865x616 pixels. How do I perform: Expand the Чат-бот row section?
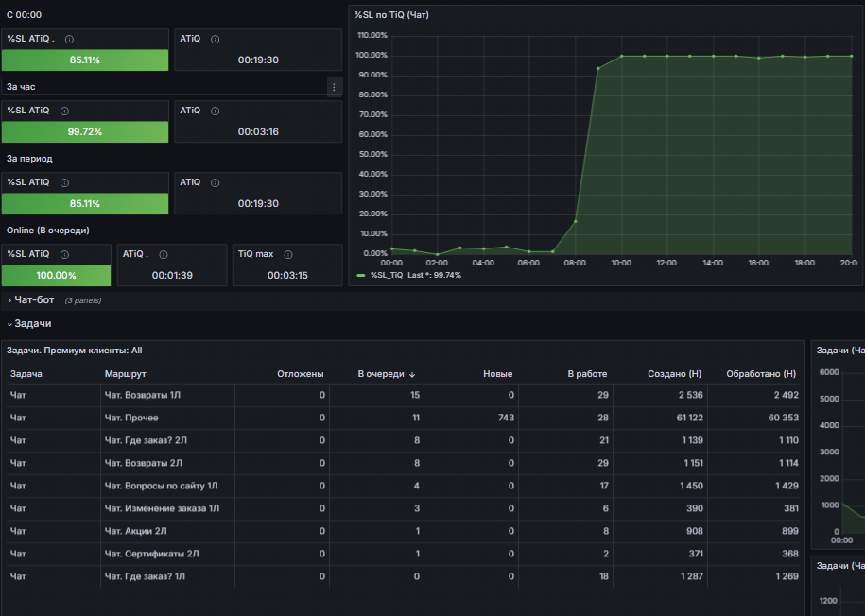point(34,300)
